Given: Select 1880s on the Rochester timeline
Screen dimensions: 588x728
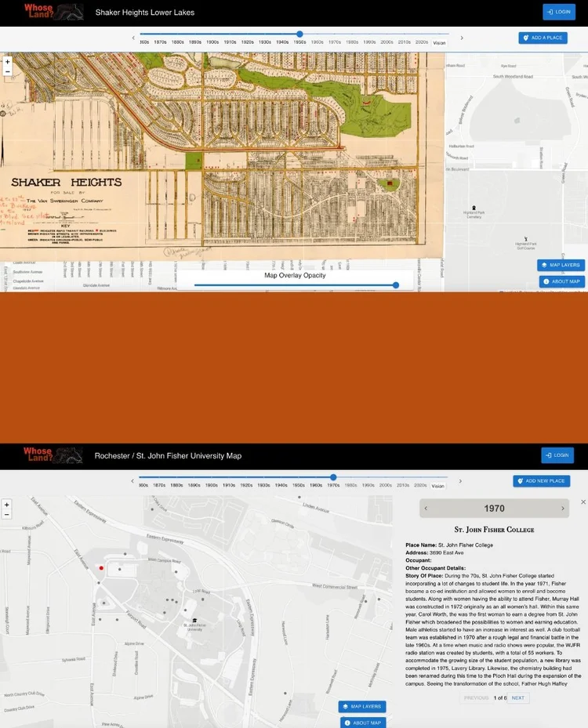Looking at the screenshot, I should click(x=176, y=485).
